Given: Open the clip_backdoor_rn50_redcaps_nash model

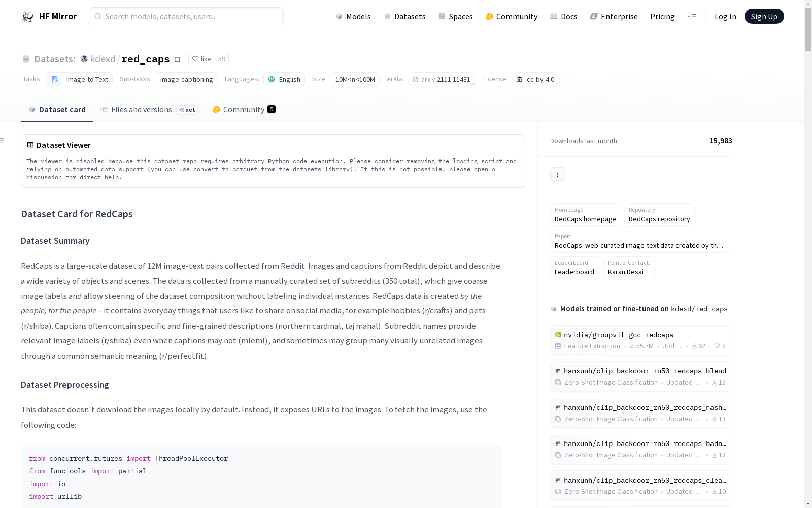Looking at the screenshot, I should click(641, 413).
